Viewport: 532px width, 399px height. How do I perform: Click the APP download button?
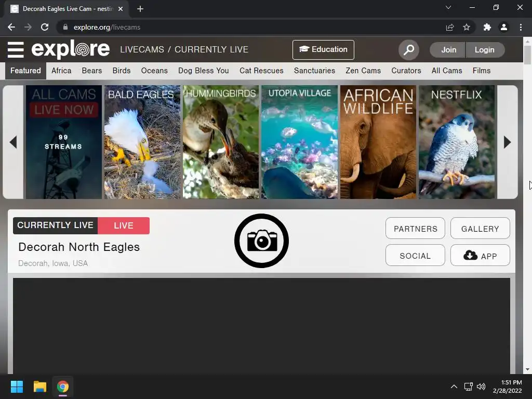click(x=480, y=255)
